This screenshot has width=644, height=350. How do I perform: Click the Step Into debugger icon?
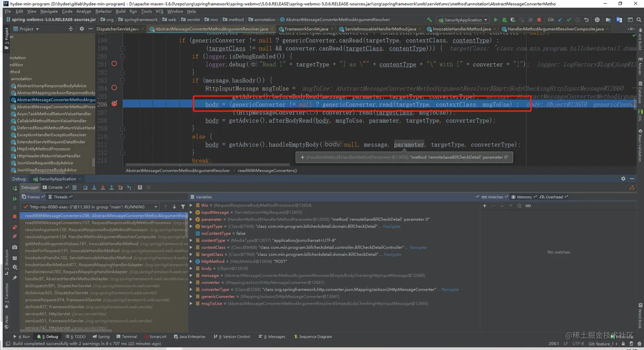pyautogui.click(x=94, y=187)
